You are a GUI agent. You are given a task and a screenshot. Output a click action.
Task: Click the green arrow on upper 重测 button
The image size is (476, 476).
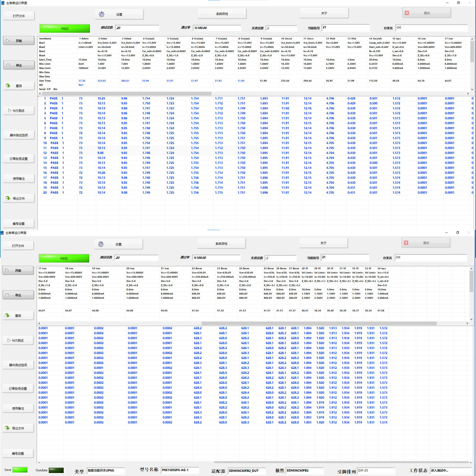pyautogui.click(x=8, y=86)
